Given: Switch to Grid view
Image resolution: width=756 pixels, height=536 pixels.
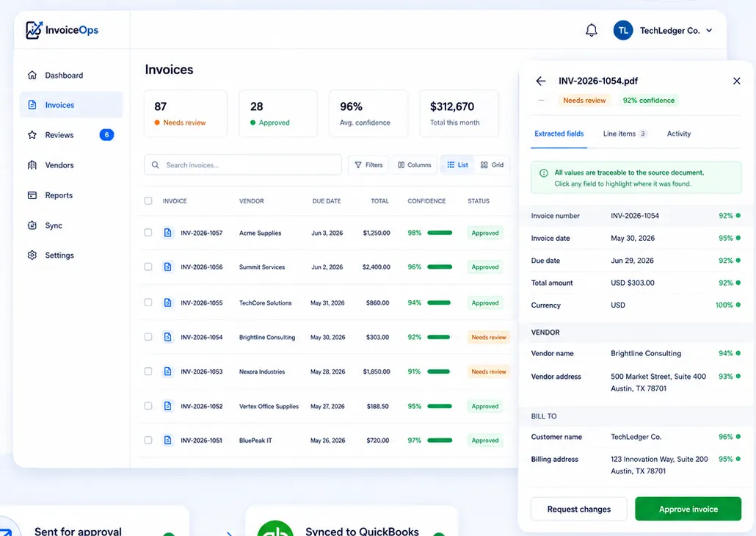Looking at the screenshot, I should [x=493, y=165].
